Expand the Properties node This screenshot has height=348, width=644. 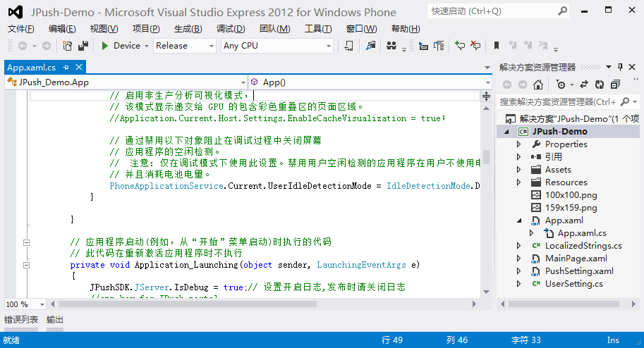coord(518,144)
